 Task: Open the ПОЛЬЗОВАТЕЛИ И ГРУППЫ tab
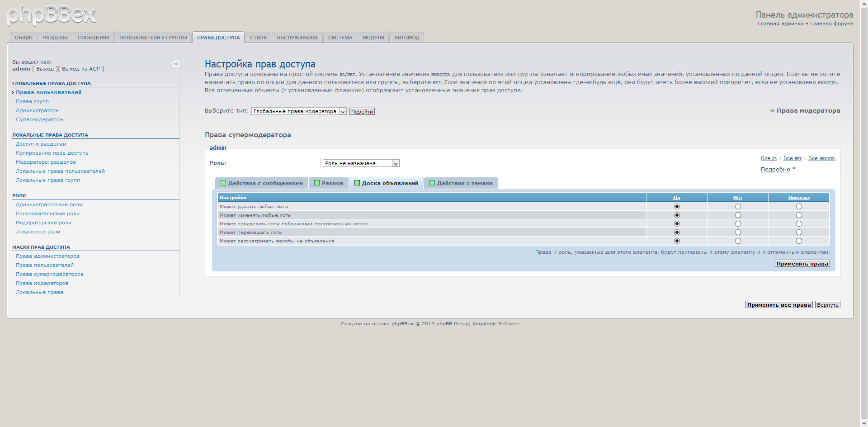(153, 38)
